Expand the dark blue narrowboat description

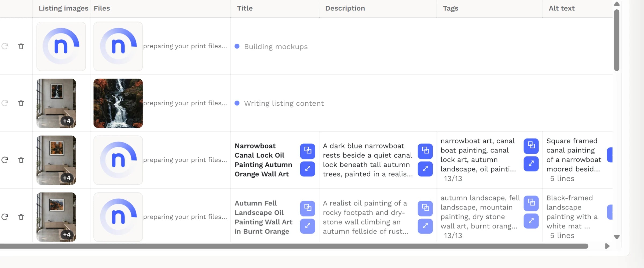425,169
